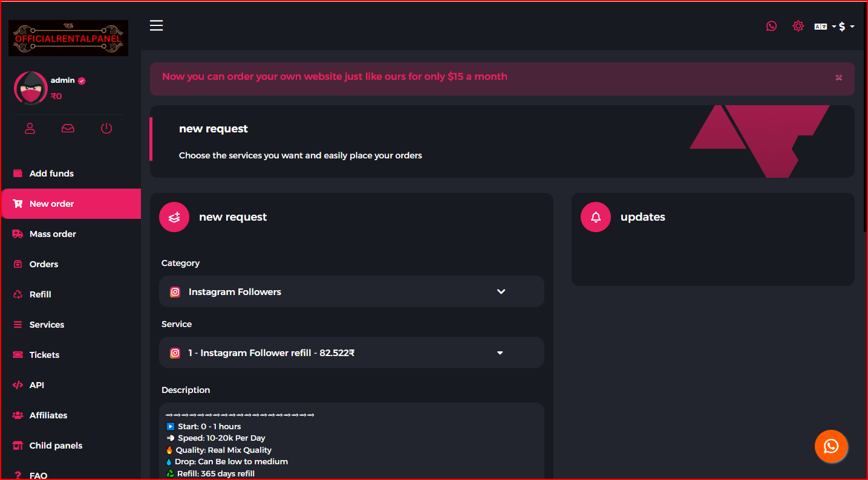Click the inbox tray icon in sidebar
The width and height of the screenshot is (868, 480).
coord(68,128)
